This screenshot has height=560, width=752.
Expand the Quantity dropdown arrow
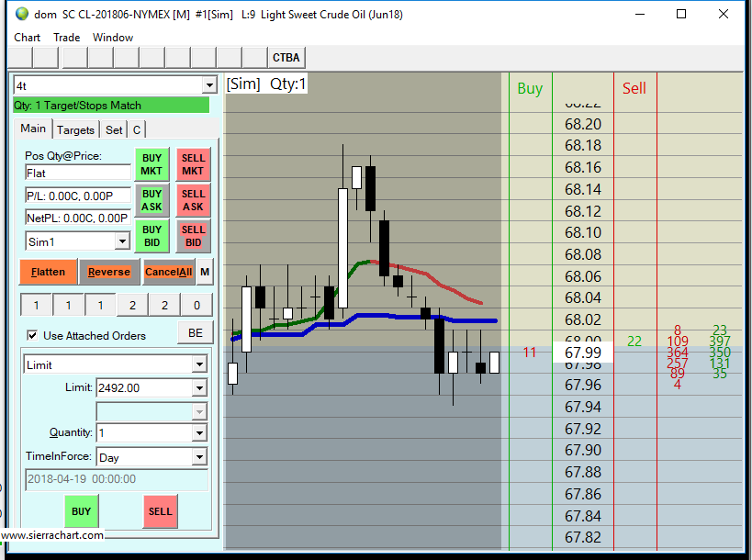pyautogui.click(x=199, y=433)
